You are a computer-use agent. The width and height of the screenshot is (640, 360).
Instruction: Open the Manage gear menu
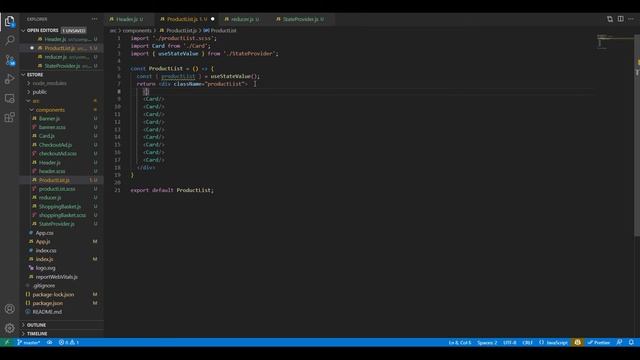coord(9,328)
